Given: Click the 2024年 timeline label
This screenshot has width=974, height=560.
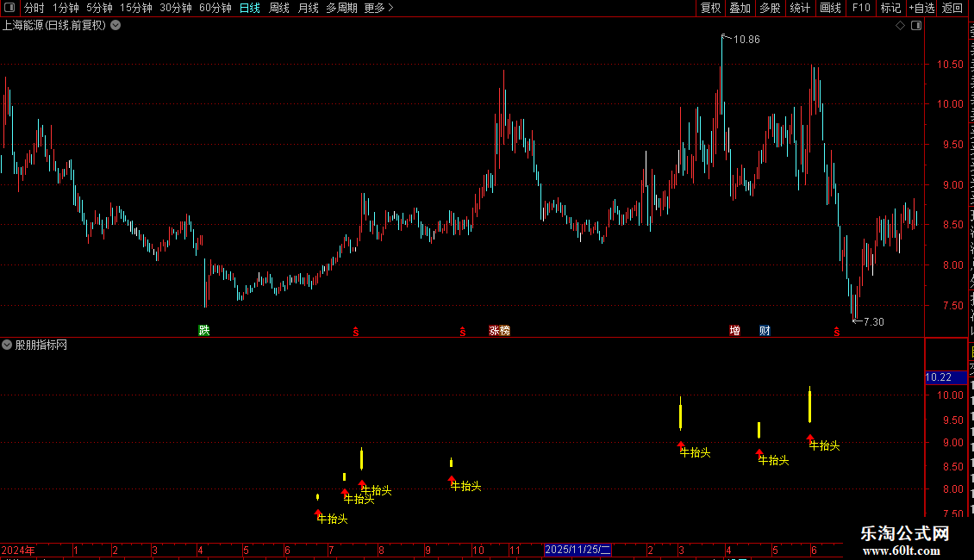Looking at the screenshot, I should point(18,550).
